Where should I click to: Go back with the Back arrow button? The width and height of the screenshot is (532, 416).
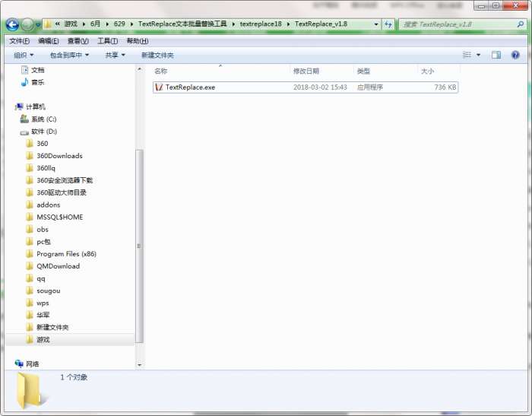[12, 24]
